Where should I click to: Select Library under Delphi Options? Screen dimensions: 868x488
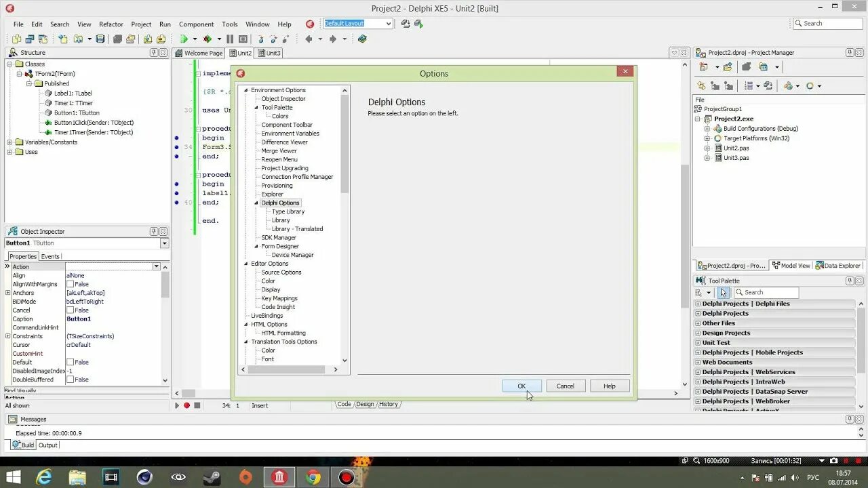coord(281,220)
